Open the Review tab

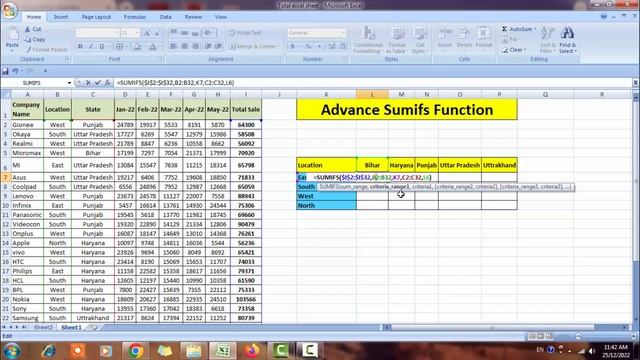(x=193, y=17)
